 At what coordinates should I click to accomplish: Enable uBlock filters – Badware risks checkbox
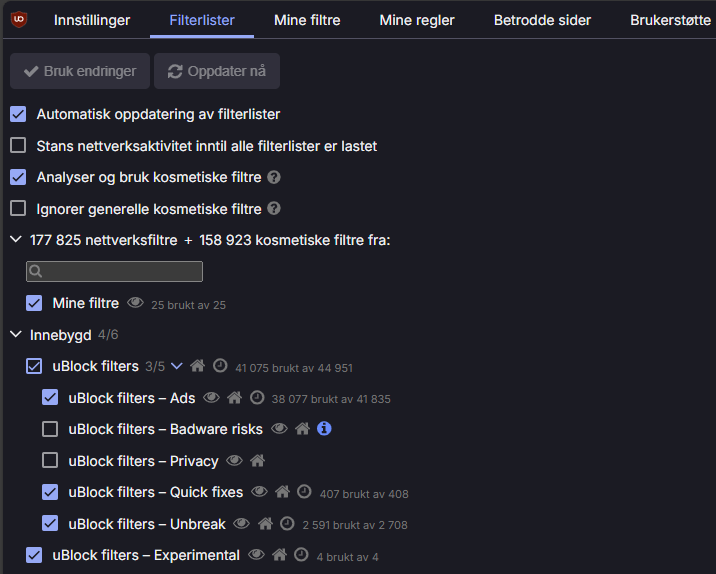coord(50,429)
